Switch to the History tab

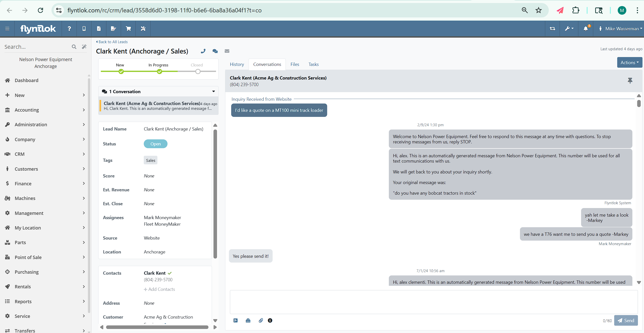[237, 64]
